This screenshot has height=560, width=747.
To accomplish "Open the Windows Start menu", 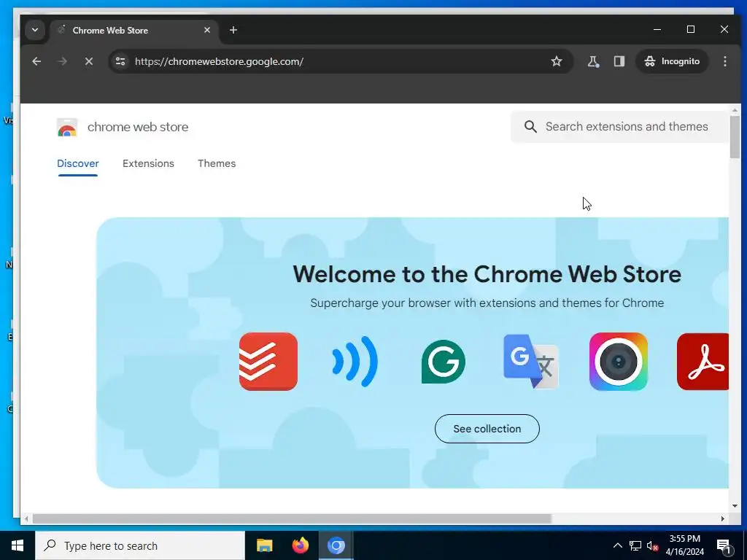I will 18,545.
